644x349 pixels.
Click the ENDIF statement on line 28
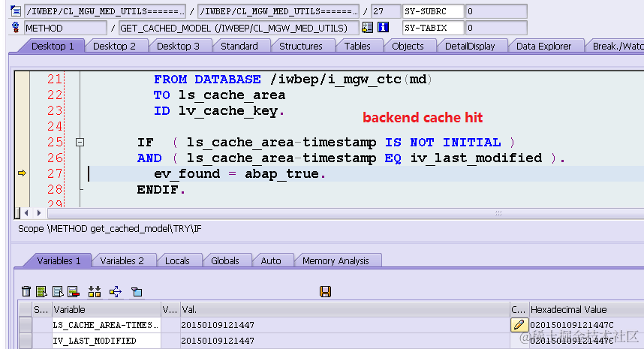pos(161,190)
